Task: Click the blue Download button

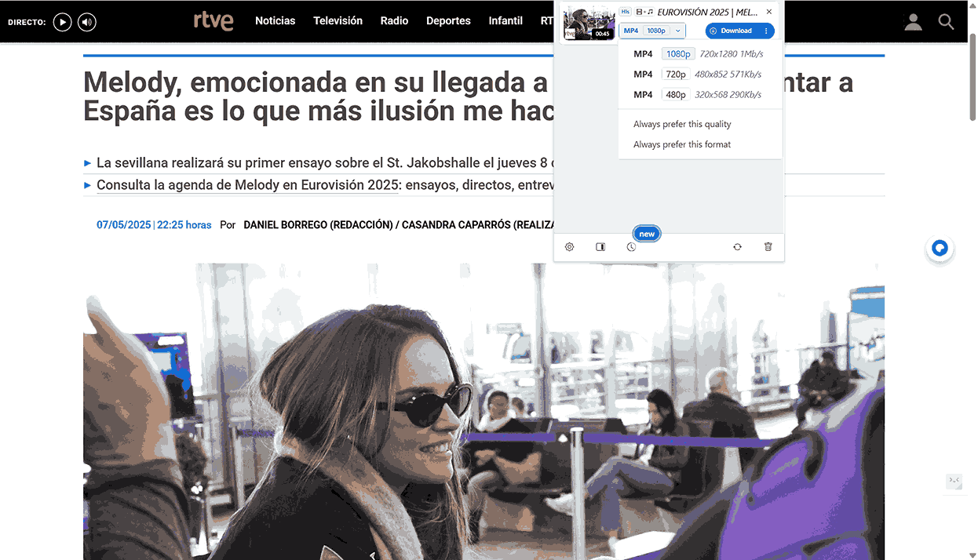Action: point(731,31)
